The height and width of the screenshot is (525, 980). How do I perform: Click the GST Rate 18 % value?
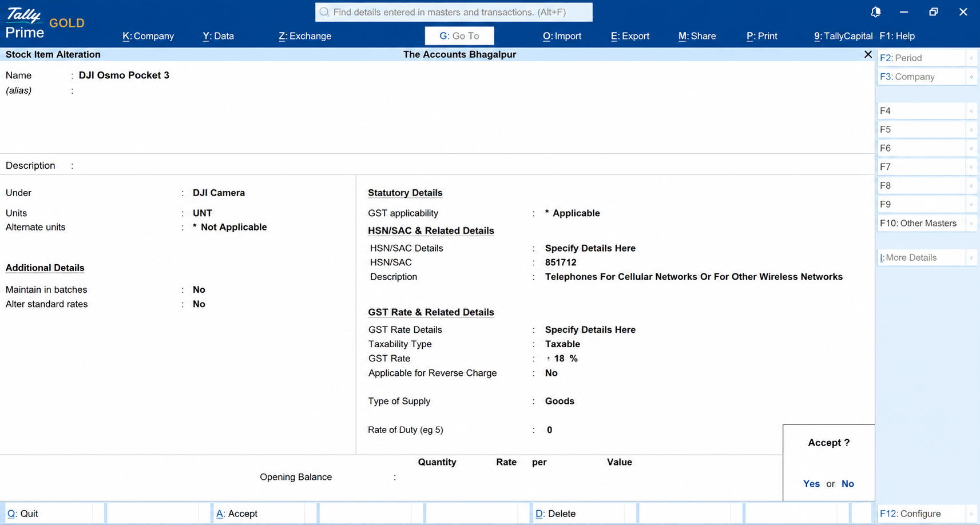[x=562, y=359]
